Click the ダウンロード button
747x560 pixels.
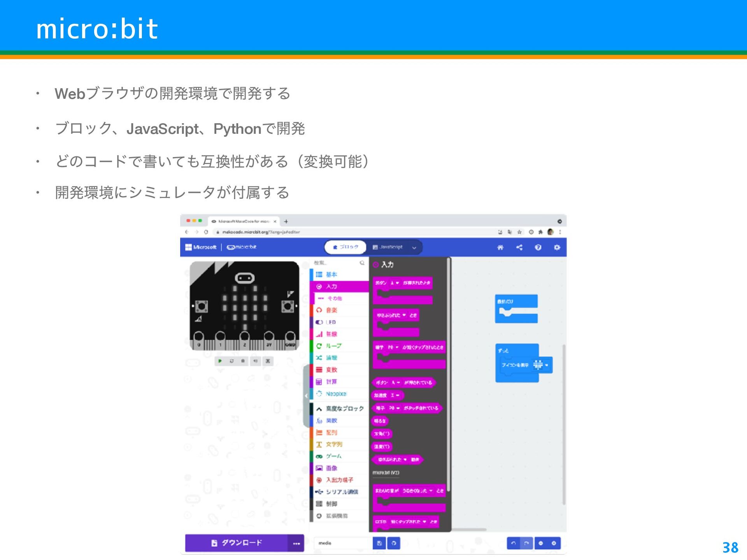pos(237,543)
